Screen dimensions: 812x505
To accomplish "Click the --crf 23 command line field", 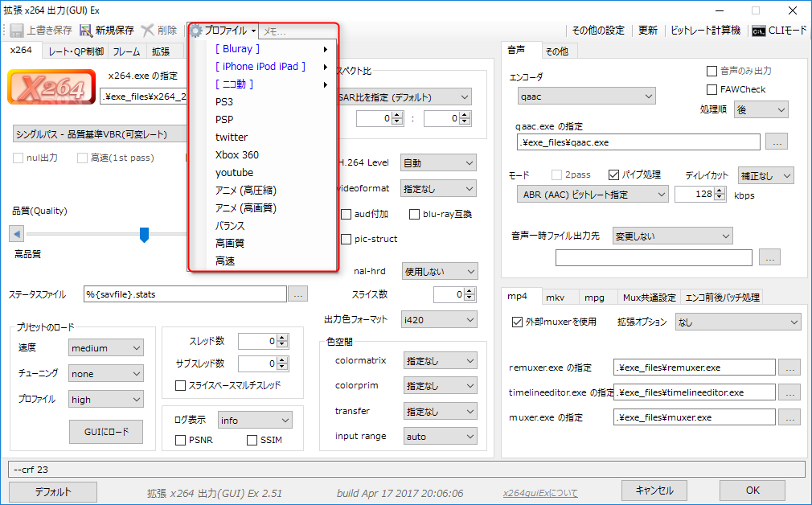I will tap(406, 470).
